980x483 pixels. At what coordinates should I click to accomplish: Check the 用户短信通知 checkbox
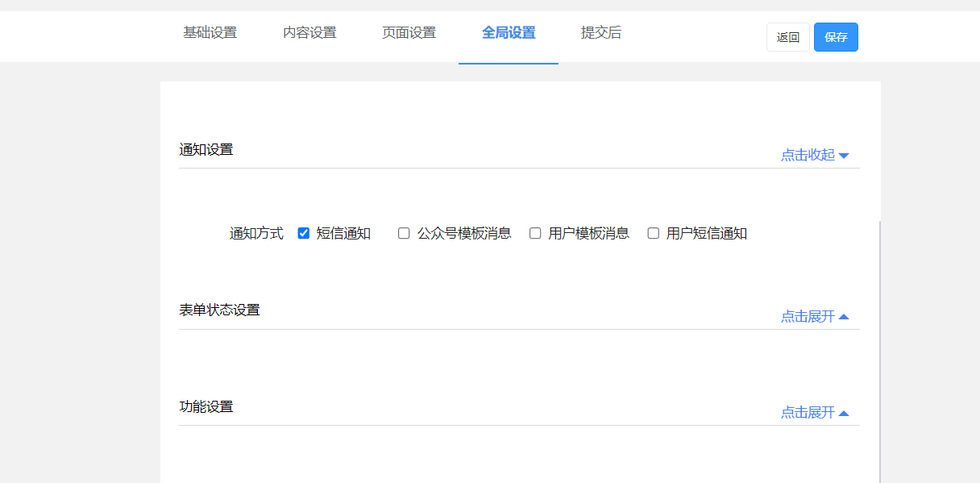pyautogui.click(x=654, y=233)
